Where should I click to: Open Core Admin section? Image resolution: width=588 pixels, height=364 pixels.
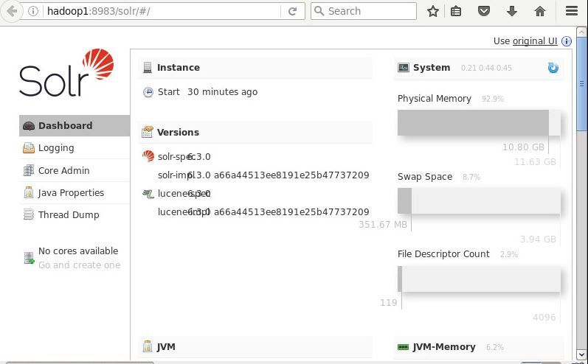tap(63, 170)
